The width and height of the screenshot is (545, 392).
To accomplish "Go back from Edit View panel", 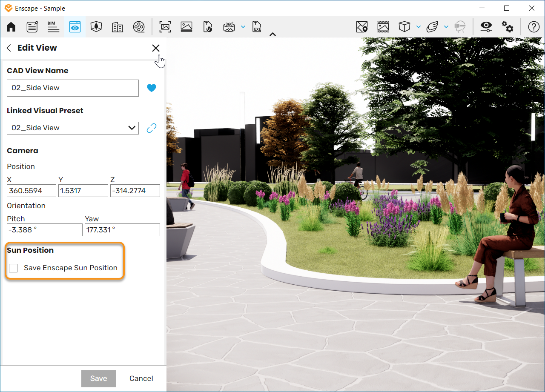I will click(x=9, y=48).
